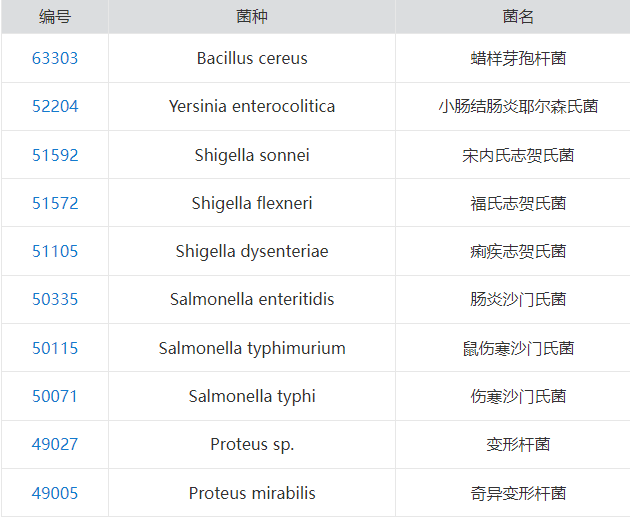Screen dimensions: 630x520
Task: Open strain number 50071 link
Action: click(55, 396)
